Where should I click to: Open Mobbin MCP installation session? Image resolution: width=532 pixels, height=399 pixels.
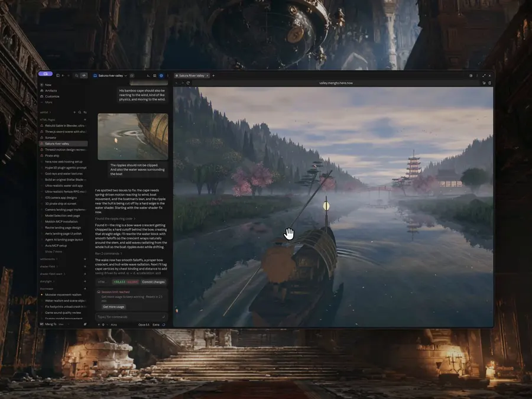point(64,222)
